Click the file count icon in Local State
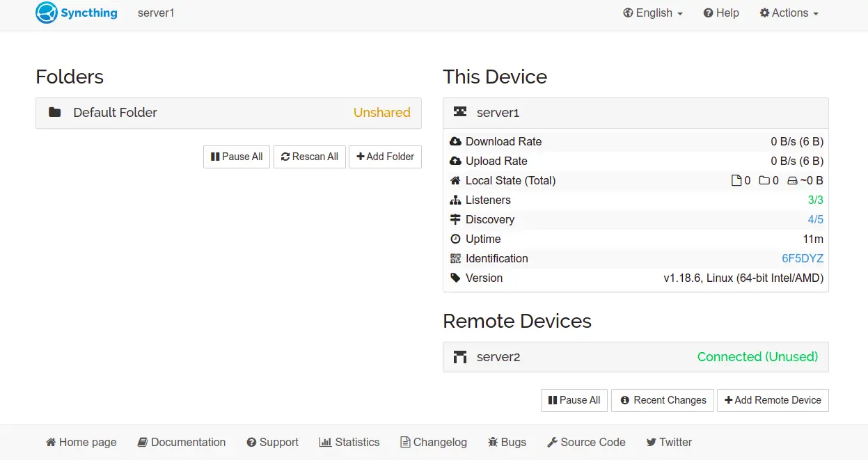 (x=736, y=180)
